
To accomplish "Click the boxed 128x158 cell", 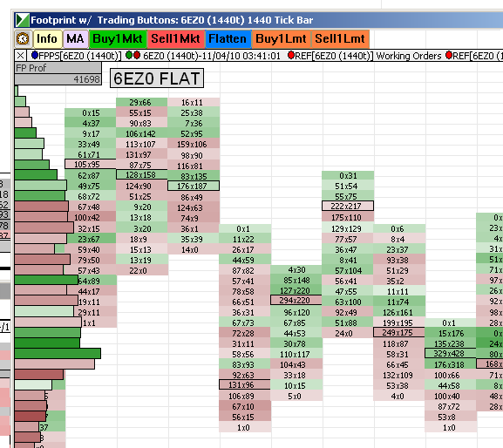I will (x=141, y=175).
